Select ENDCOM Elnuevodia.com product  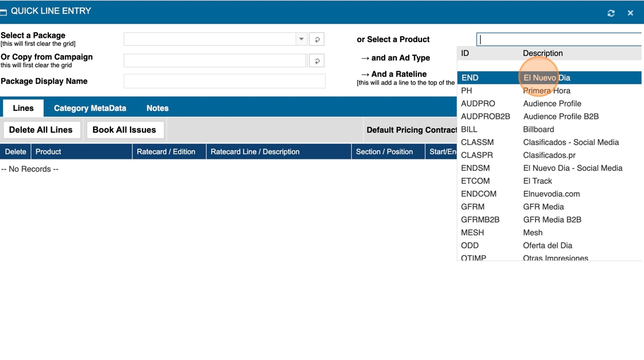[x=549, y=194]
